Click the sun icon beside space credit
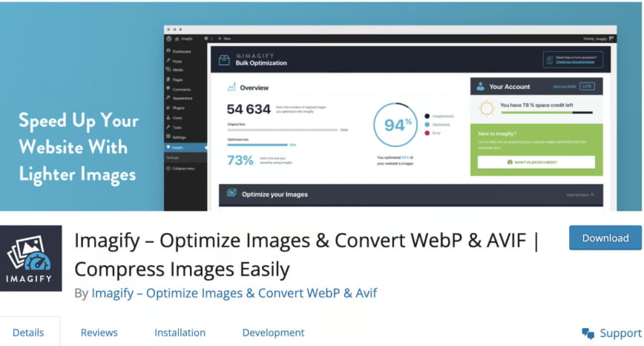The width and height of the screenshot is (644, 346). tap(486, 108)
